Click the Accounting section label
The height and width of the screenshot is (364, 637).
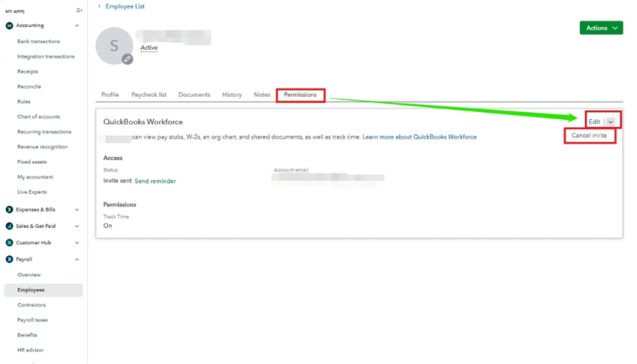pyautogui.click(x=29, y=25)
